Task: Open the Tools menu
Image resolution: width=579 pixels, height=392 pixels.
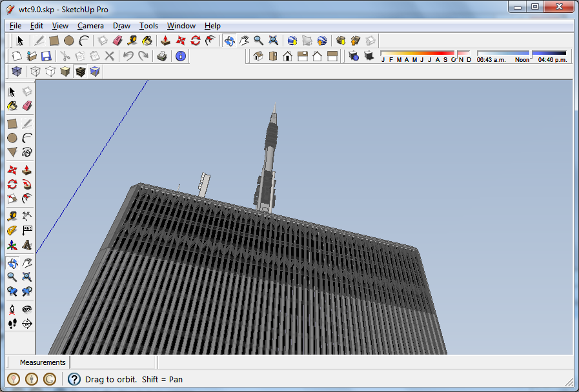Action: (x=148, y=26)
